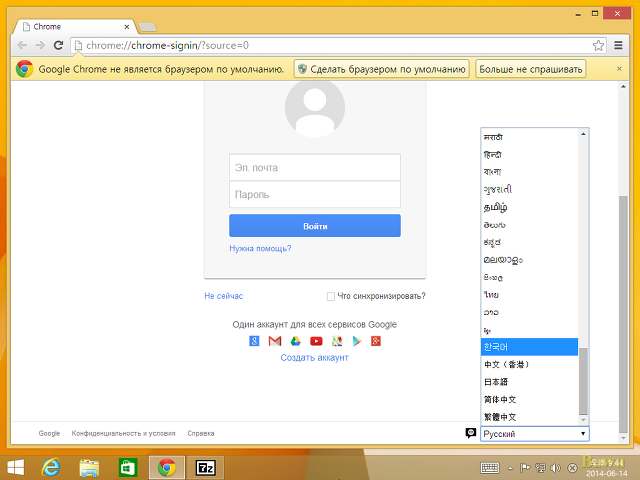Click 'Сделать браузером по умолчанию' button
Screen dimensions: 640x480
pyautogui.click(x=382, y=69)
